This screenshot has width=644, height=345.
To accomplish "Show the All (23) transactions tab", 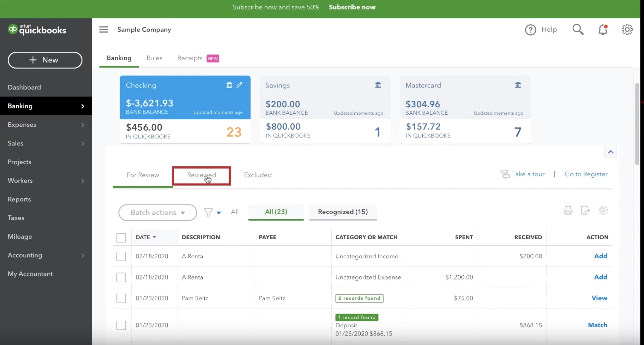I will click(x=276, y=212).
